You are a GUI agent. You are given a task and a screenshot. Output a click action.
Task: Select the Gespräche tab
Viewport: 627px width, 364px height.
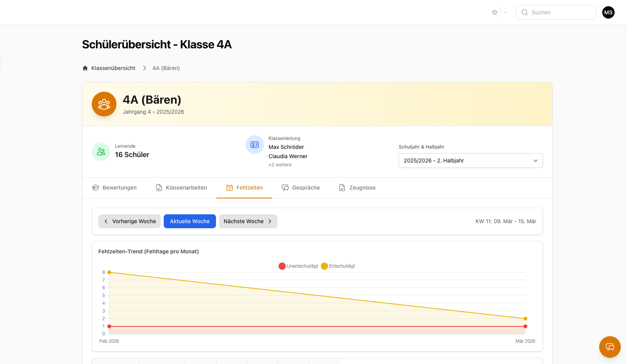(301, 188)
